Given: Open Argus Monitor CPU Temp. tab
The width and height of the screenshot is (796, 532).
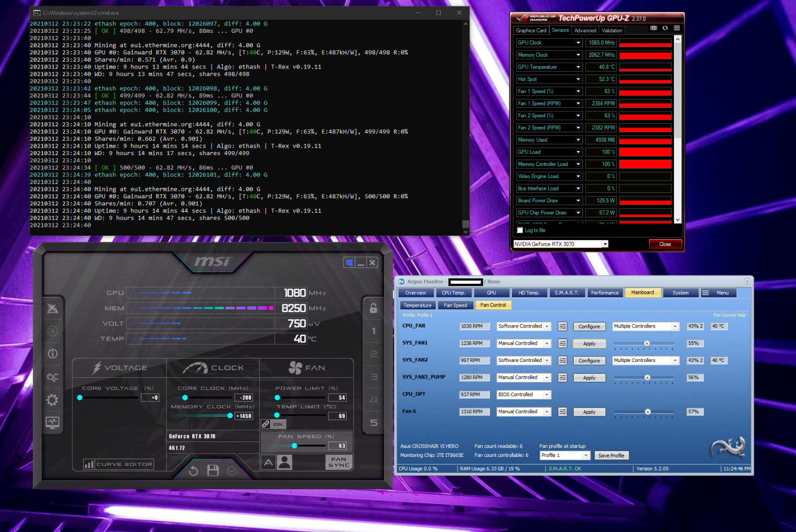Looking at the screenshot, I should tap(453, 293).
